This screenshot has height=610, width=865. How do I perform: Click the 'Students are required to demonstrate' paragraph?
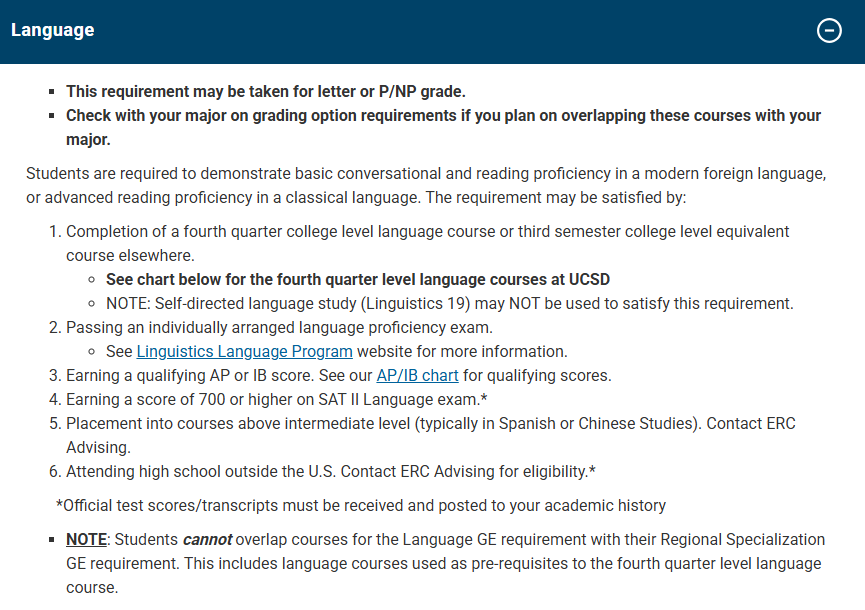[x=426, y=185]
